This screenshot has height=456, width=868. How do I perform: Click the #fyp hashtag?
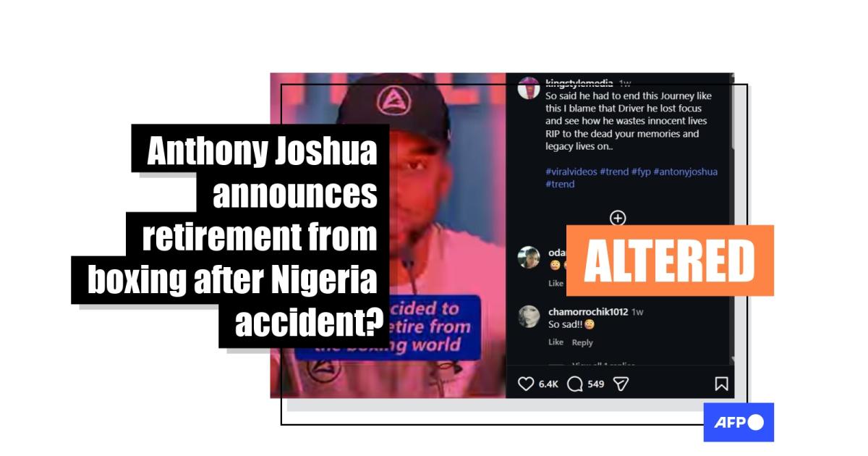coord(640,172)
